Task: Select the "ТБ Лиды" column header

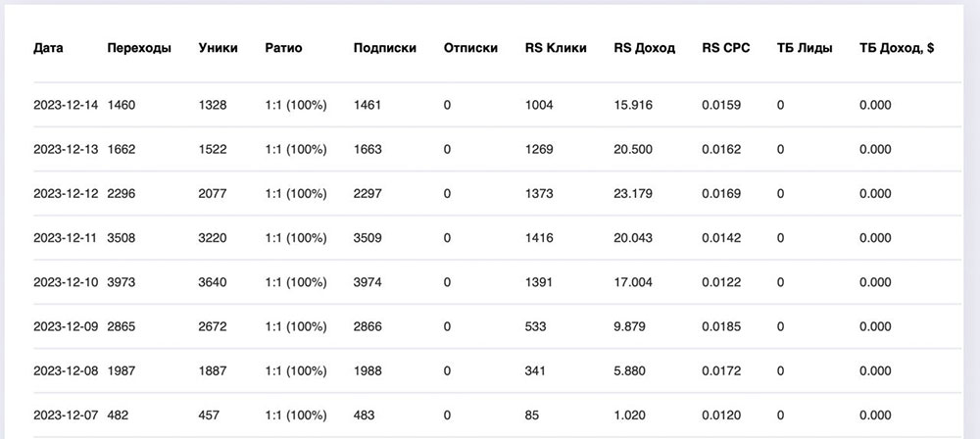Action: (x=804, y=48)
